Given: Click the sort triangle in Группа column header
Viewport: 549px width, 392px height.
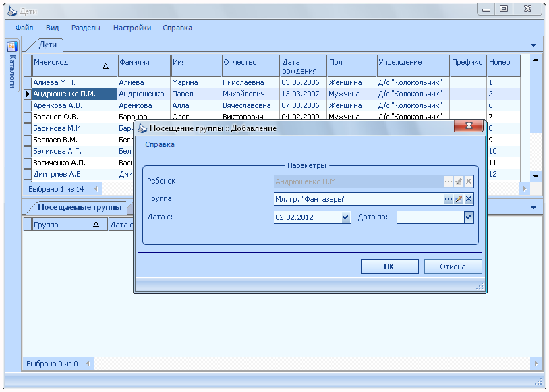Looking at the screenshot, I should pyautogui.click(x=96, y=225).
